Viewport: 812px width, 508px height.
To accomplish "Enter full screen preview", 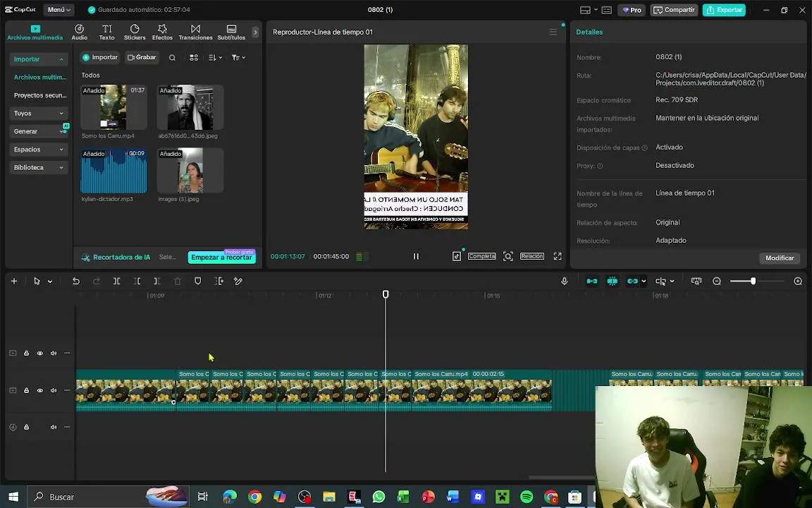I will tap(558, 256).
